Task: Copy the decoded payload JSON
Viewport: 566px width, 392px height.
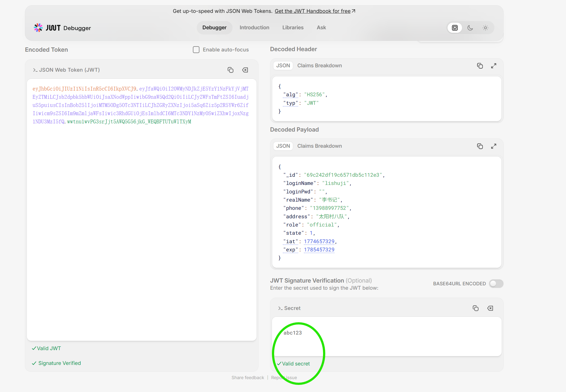Action: coord(480,146)
